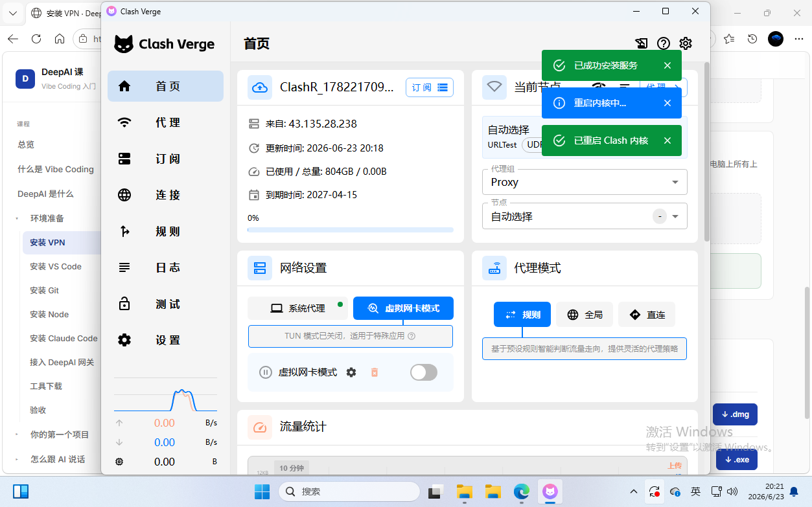This screenshot has width=812, height=507.
Task: Expand 怎么跟 AI 说话 section in browser sidebar
Action: (x=58, y=459)
